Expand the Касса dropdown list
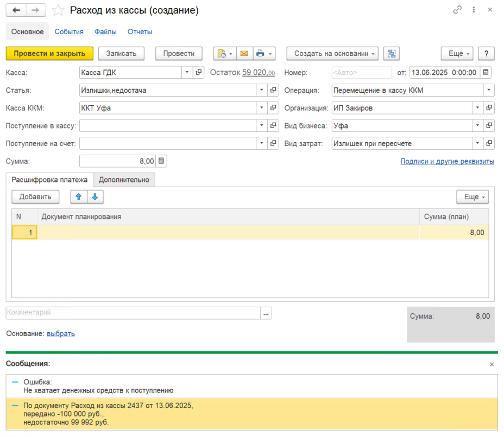This screenshot has width=504, height=437. point(187,72)
